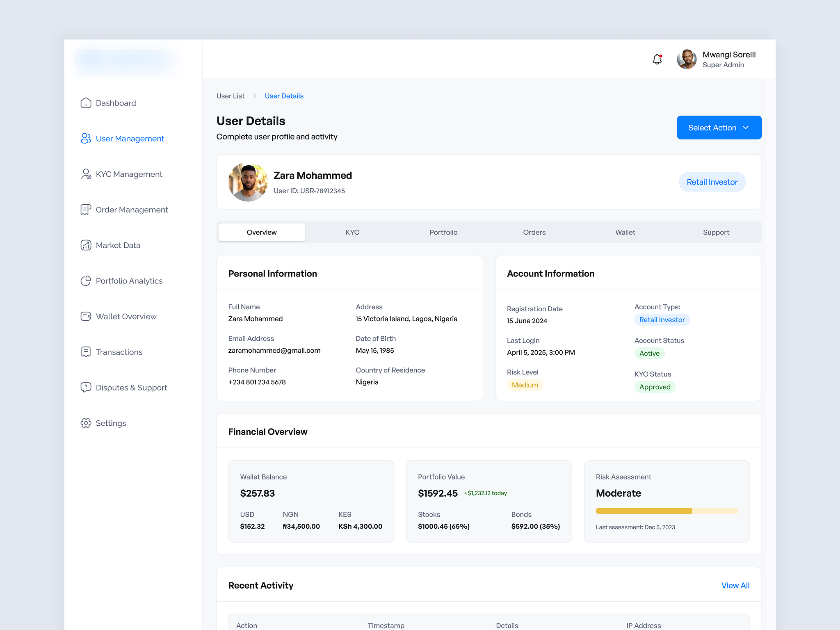Screen dimensions: 840x630
Task: Open the Market Data section icon
Action: point(86,245)
